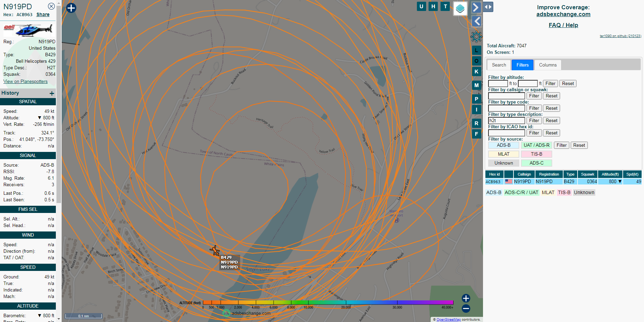Open View on Planespotters link

pos(25,81)
